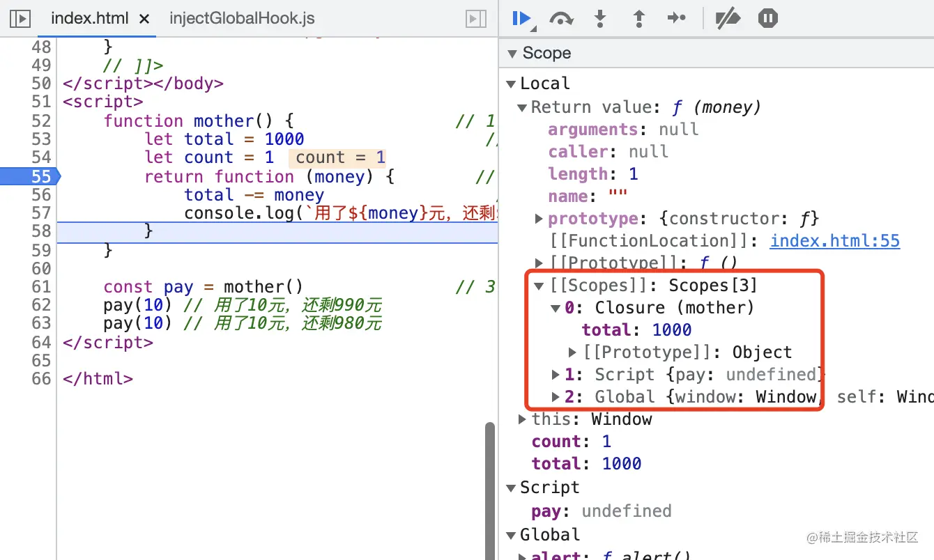Click 'total -= money' on line 56

254,195
